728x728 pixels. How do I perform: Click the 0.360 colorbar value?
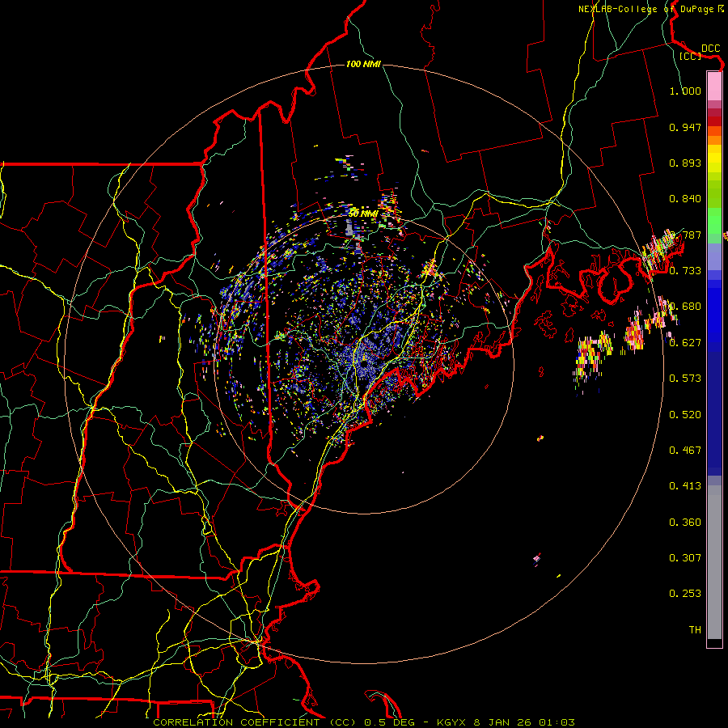pos(685,523)
